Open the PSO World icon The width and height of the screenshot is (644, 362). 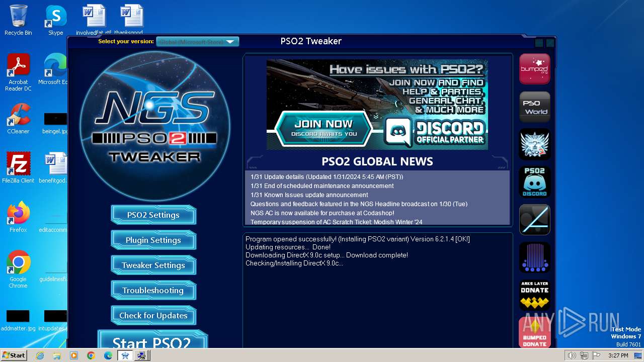[534, 107]
